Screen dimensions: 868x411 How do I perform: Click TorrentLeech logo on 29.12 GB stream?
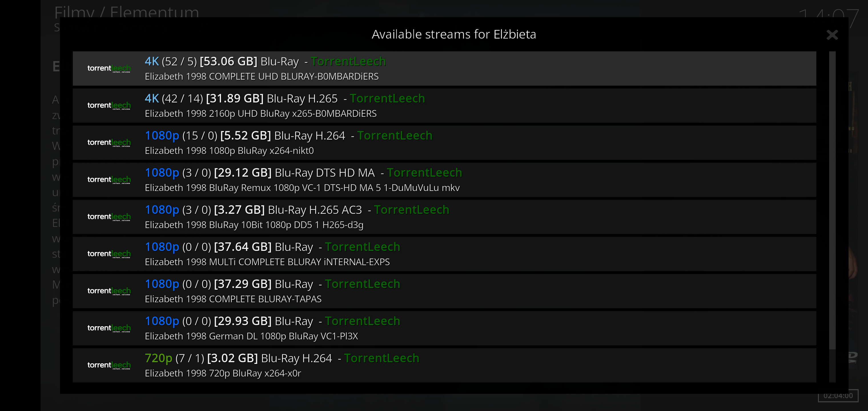(109, 180)
